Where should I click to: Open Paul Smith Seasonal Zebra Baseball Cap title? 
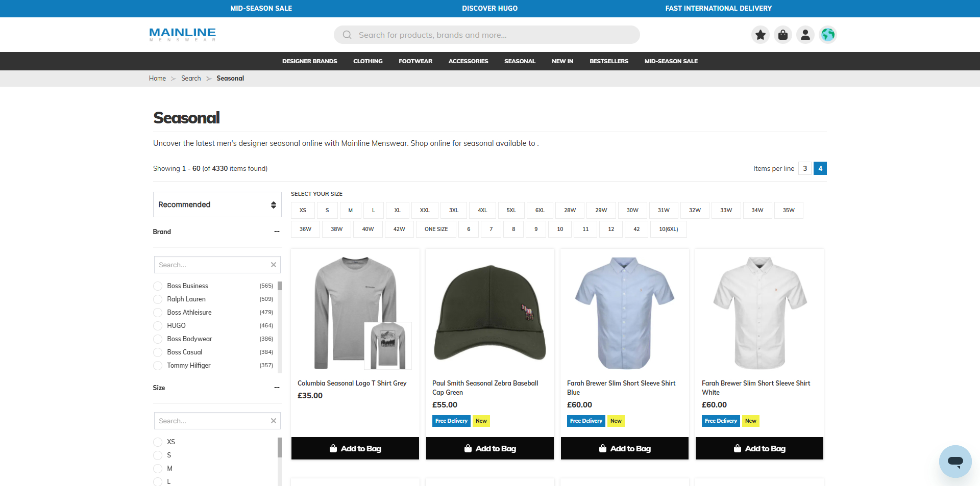pyautogui.click(x=485, y=388)
